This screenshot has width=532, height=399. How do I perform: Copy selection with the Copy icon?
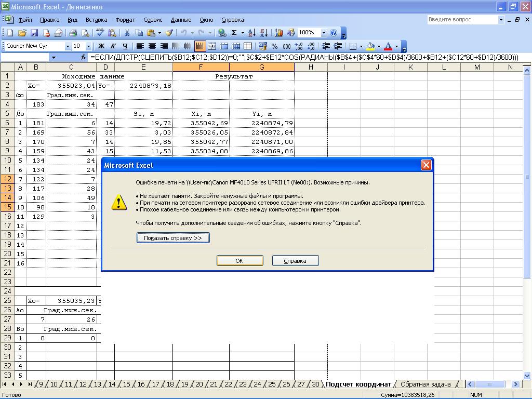(139, 33)
